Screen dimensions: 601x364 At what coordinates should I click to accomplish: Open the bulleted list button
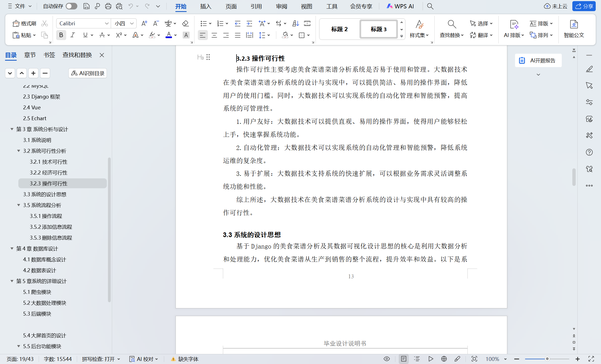pyautogui.click(x=204, y=23)
